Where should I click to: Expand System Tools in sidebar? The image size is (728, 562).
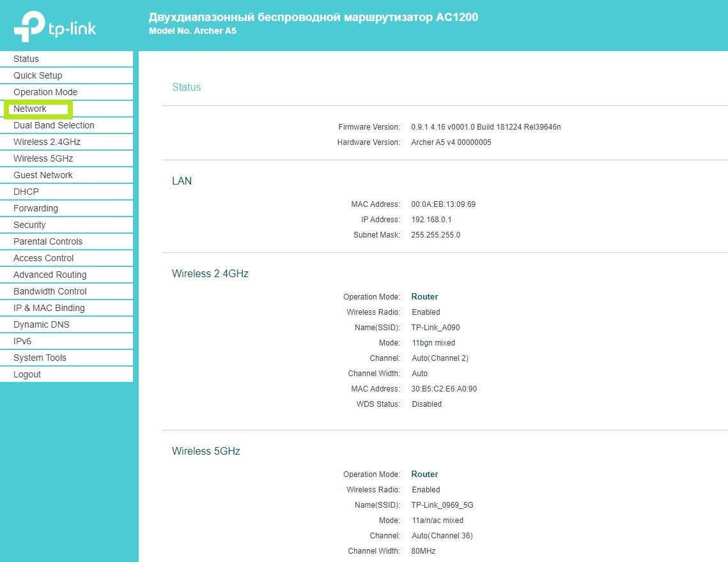(x=40, y=358)
